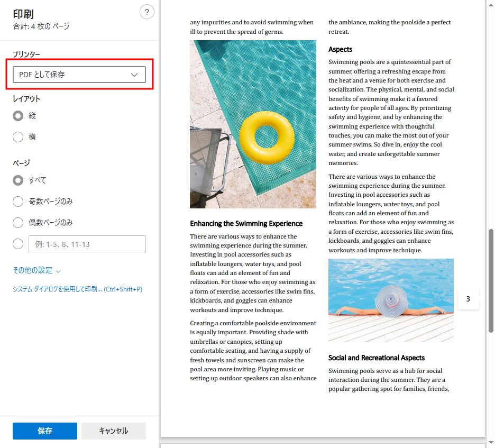Click the scrollbar down arrow in preview

tap(491, 443)
